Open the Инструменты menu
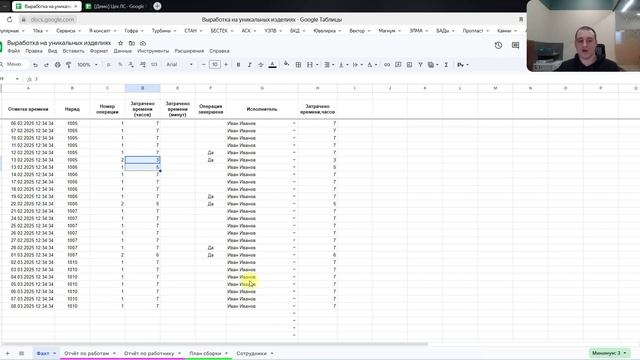 pyautogui.click(x=153, y=51)
